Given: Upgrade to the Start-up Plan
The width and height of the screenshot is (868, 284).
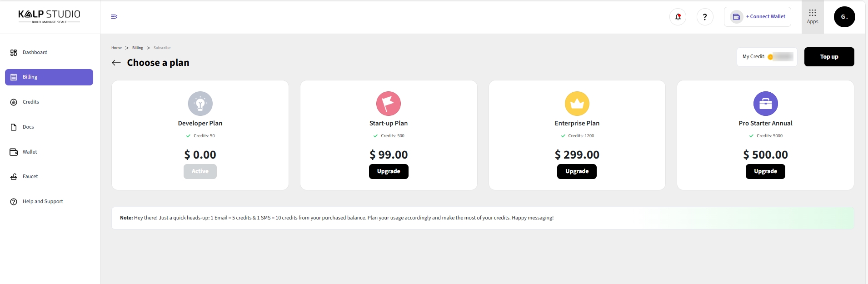Looking at the screenshot, I should click(x=389, y=171).
